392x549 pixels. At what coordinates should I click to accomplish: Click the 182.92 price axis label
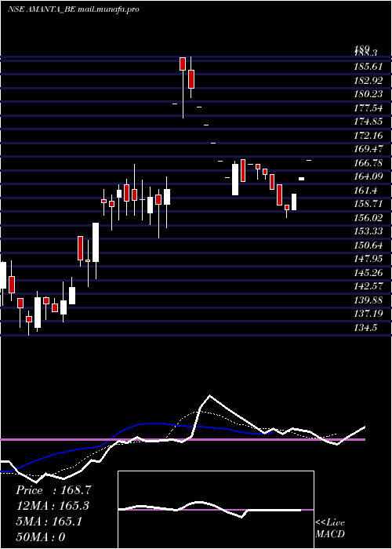coord(368,81)
